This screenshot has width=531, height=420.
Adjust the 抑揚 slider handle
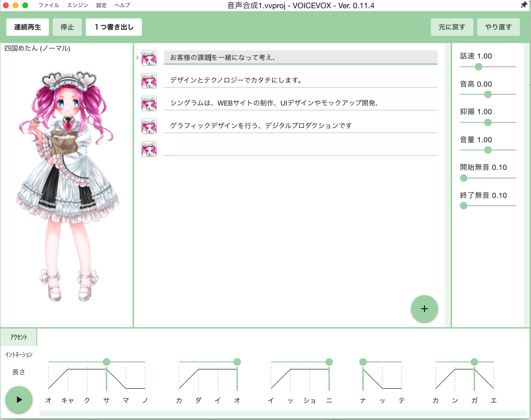pos(488,122)
